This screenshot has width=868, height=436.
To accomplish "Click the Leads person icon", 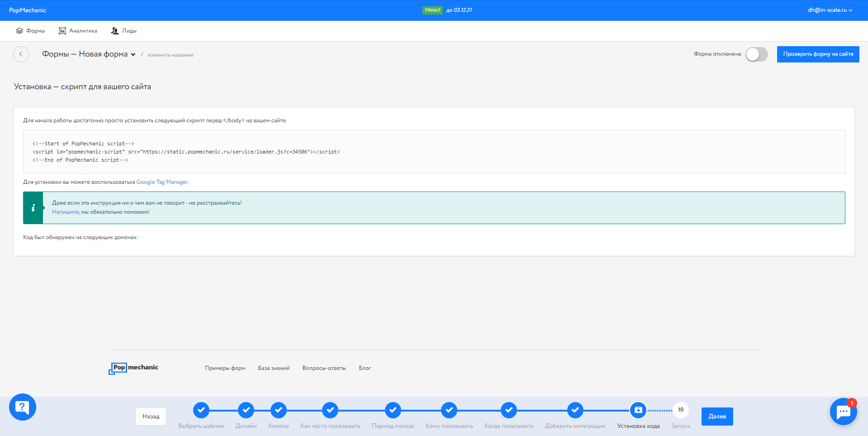I will [x=115, y=31].
